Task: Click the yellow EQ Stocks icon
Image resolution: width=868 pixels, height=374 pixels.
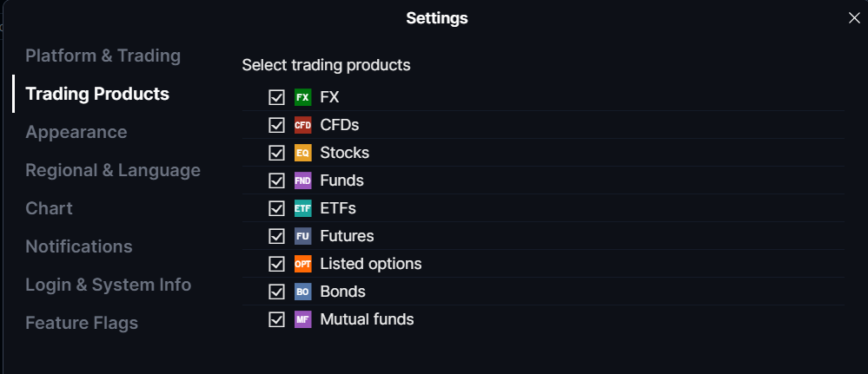Action: point(303,153)
